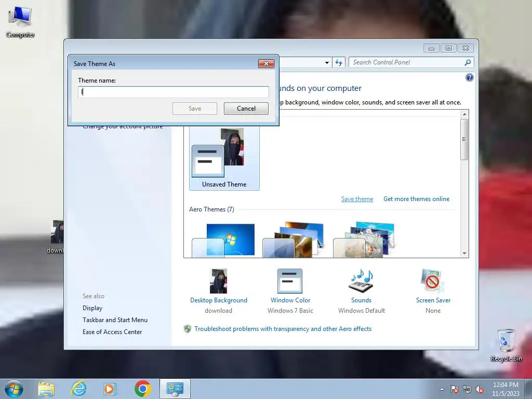Open the blue Help question mark icon

[x=469, y=78]
